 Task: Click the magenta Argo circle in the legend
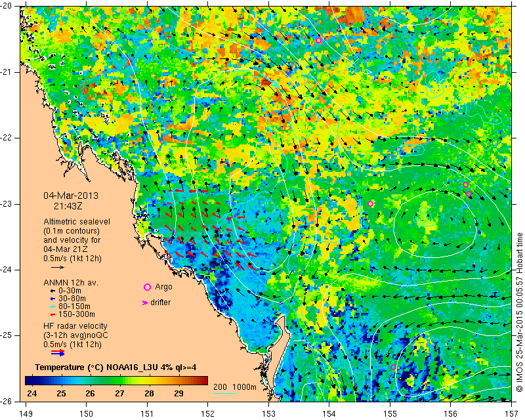[147, 287]
